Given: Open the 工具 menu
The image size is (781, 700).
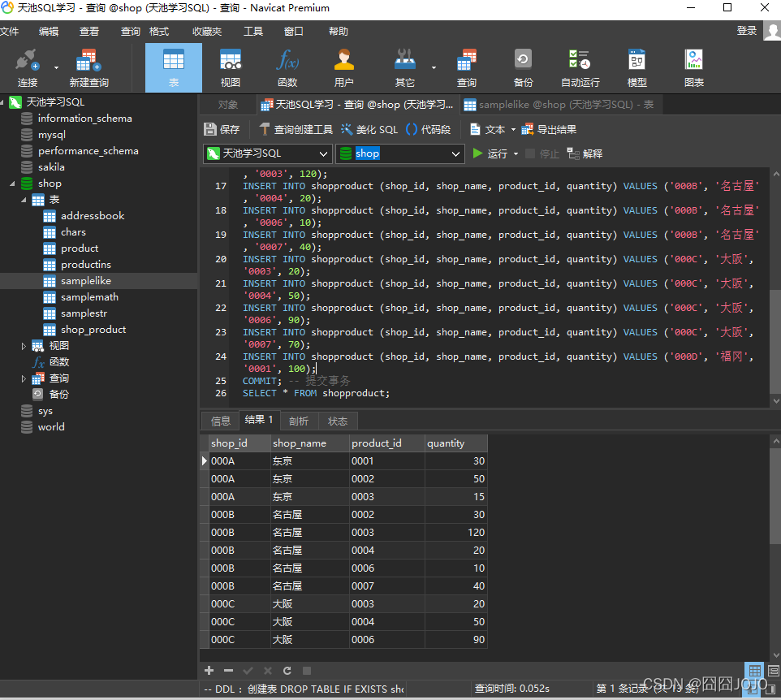Looking at the screenshot, I should click(x=253, y=32).
